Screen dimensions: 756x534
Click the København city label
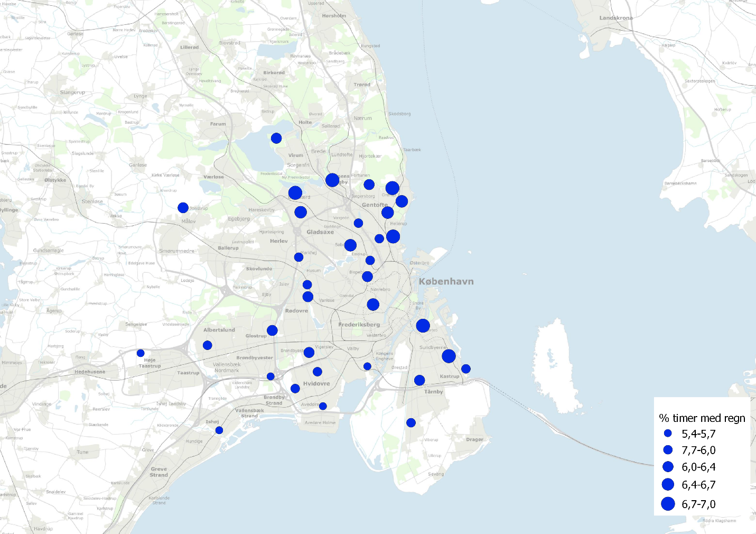click(x=446, y=282)
